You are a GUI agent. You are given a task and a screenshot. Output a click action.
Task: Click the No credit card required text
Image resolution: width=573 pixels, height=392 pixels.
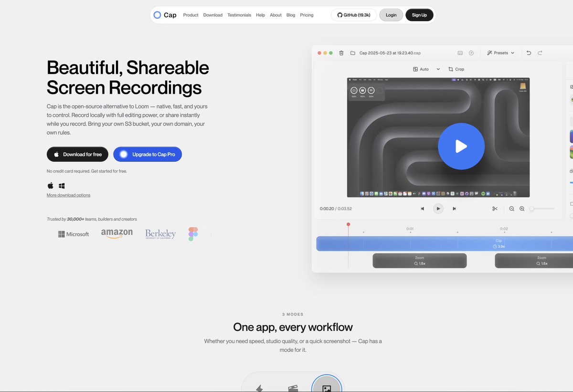pyautogui.click(x=87, y=171)
